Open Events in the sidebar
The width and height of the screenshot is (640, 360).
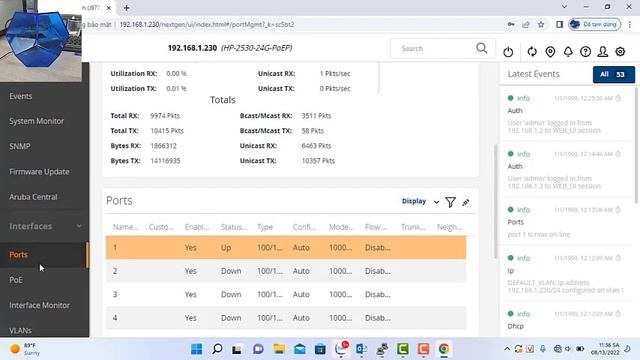tap(21, 96)
